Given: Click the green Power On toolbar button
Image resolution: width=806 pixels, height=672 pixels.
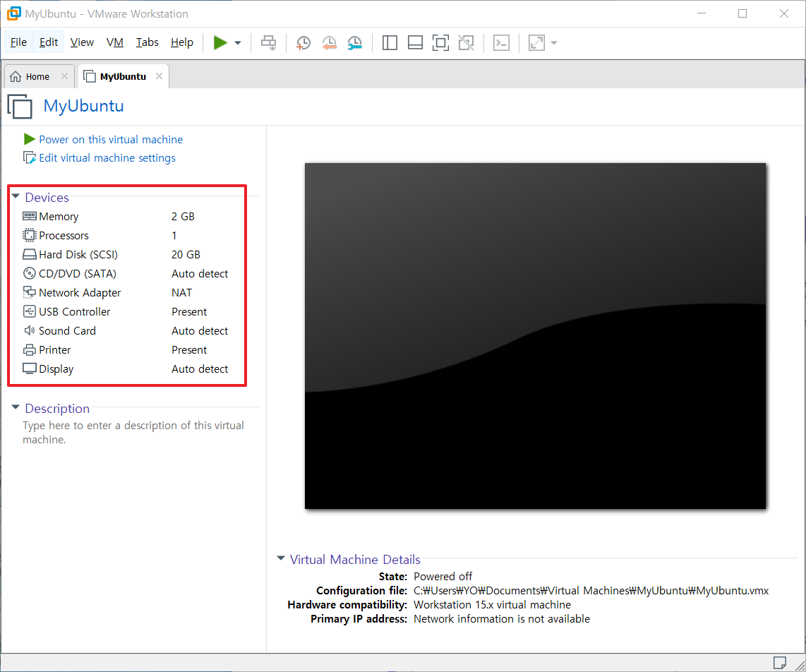Looking at the screenshot, I should tap(220, 42).
